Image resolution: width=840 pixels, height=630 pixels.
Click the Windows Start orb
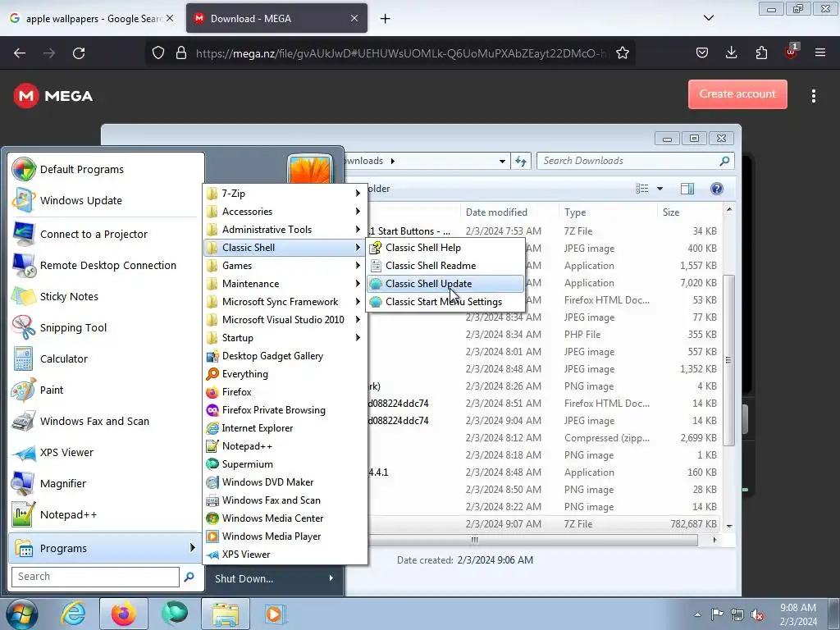click(21, 614)
